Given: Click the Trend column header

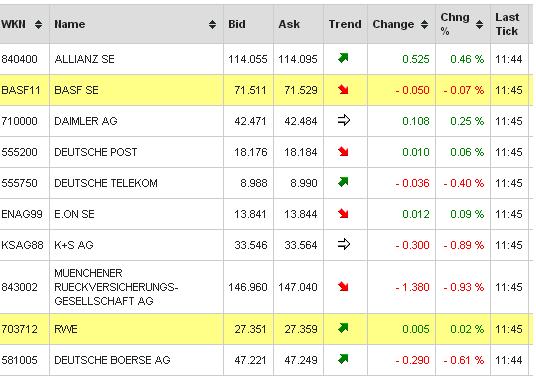Looking at the screenshot, I should [345, 24].
